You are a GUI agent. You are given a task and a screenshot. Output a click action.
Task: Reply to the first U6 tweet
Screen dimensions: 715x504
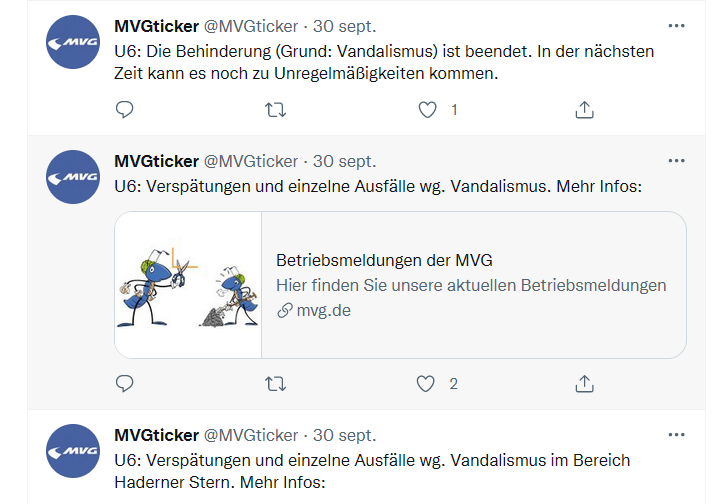[x=125, y=110]
